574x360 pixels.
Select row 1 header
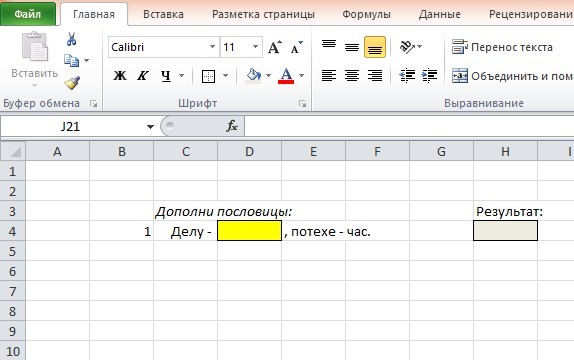(x=13, y=171)
